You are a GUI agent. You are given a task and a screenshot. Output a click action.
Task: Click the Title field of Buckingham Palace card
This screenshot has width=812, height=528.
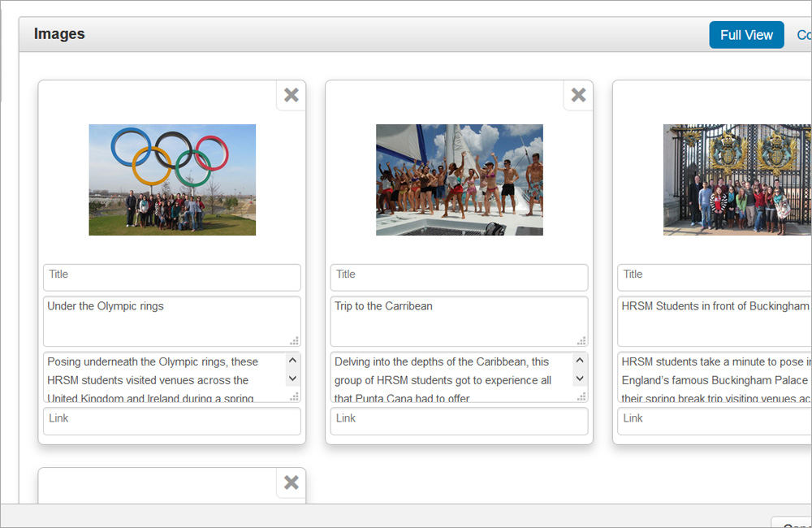click(715, 277)
